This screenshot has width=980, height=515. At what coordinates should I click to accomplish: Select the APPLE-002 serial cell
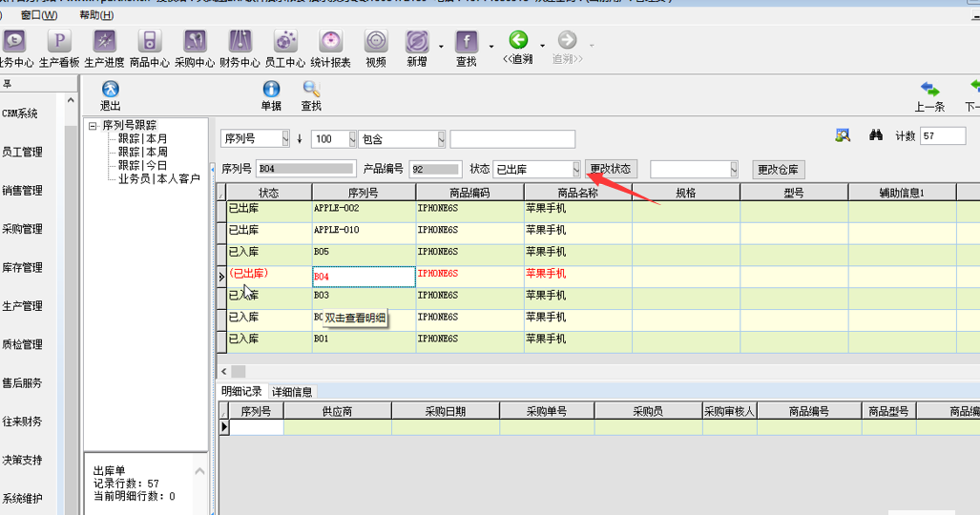(x=364, y=212)
